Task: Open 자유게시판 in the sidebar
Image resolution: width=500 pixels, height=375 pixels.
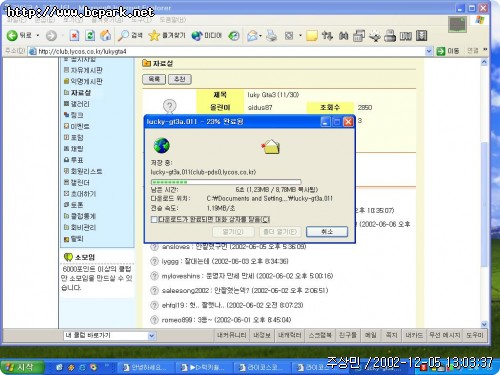Action: [86, 70]
